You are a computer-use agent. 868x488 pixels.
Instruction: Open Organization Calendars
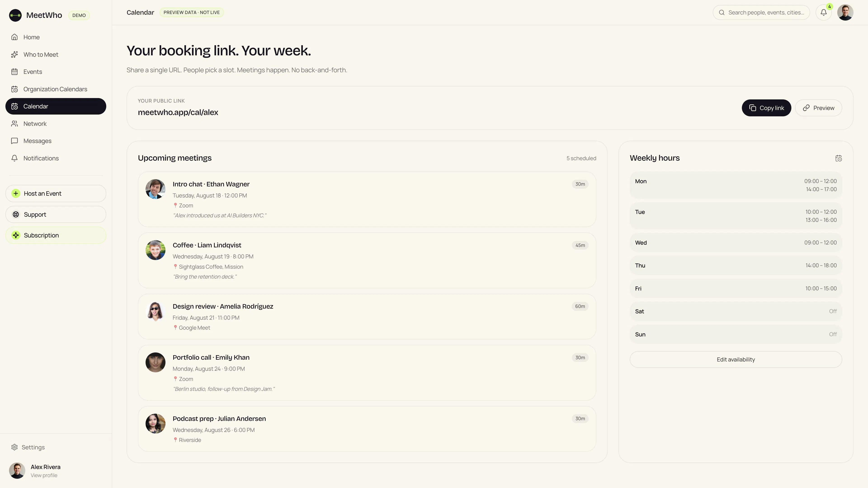tap(56, 89)
